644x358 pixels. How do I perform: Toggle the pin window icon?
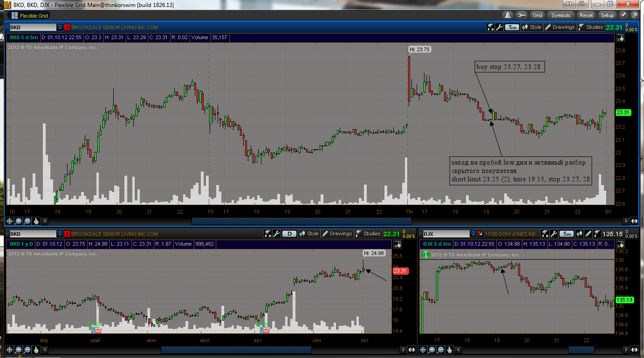(623, 15)
